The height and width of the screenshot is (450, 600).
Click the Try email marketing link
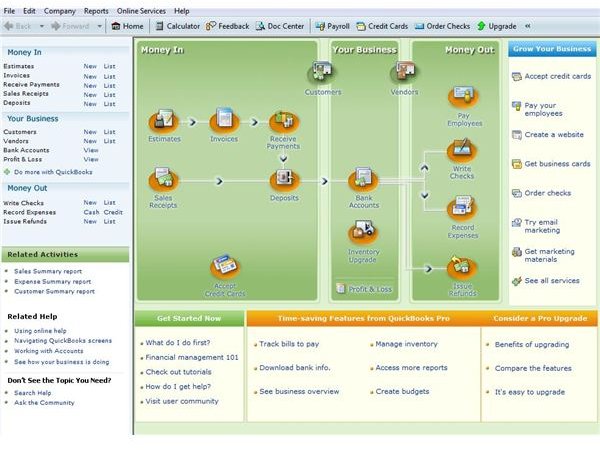[x=542, y=226]
